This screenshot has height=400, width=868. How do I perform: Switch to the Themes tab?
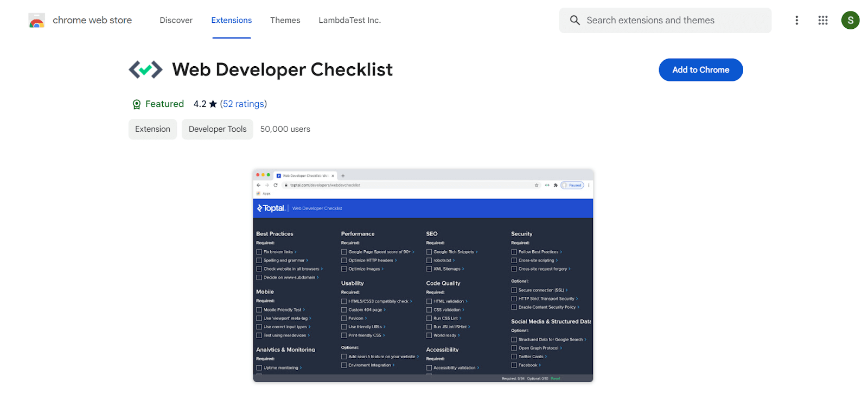285,20
